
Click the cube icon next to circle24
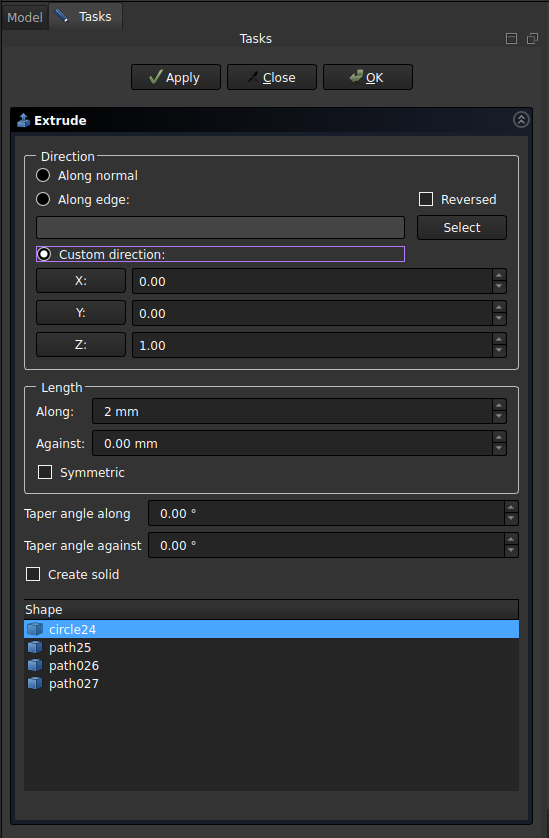pos(35,629)
